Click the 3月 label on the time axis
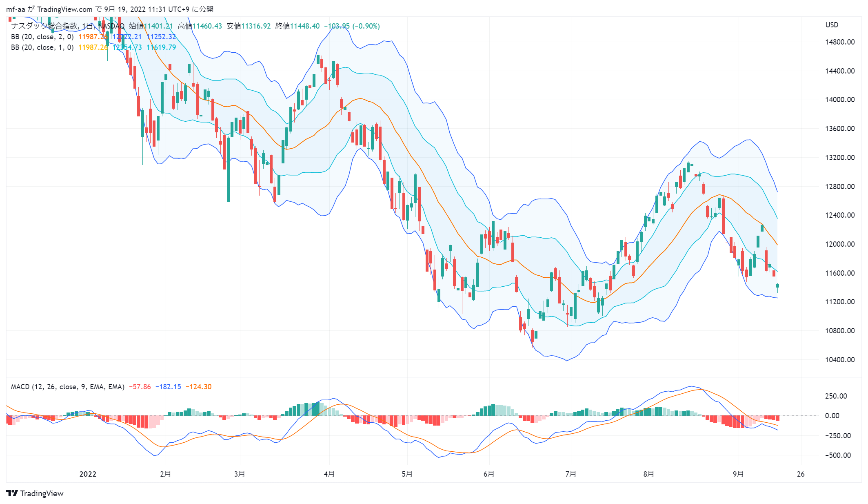This screenshot has width=868, height=504. point(240,474)
